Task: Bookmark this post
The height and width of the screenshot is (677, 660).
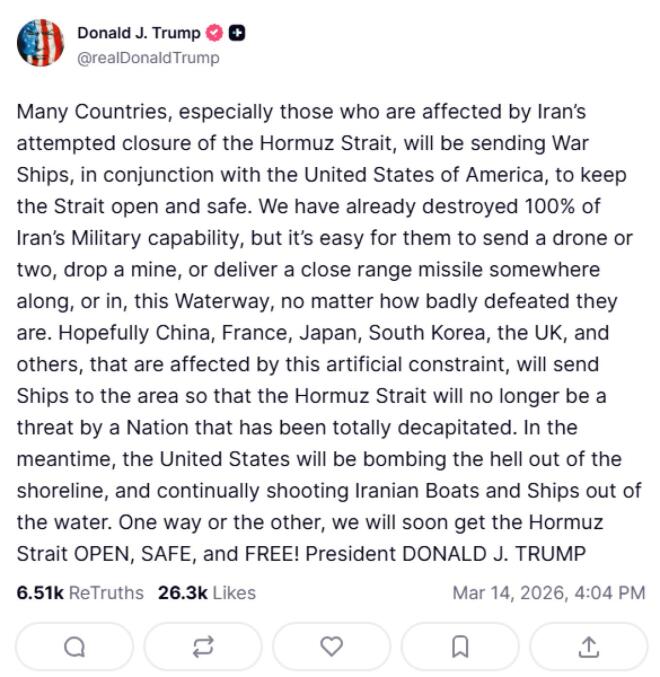Action: pyautogui.click(x=460, y=647)
